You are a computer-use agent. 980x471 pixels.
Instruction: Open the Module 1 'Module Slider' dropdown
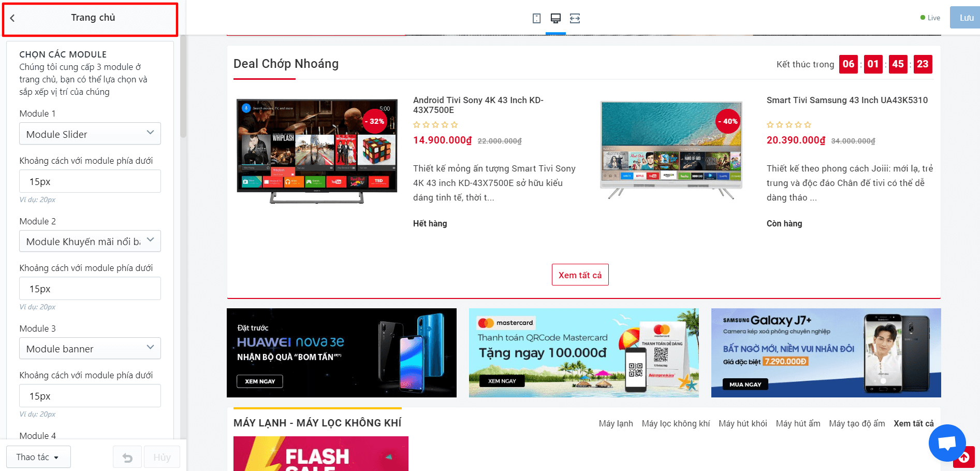click(90, 134)
